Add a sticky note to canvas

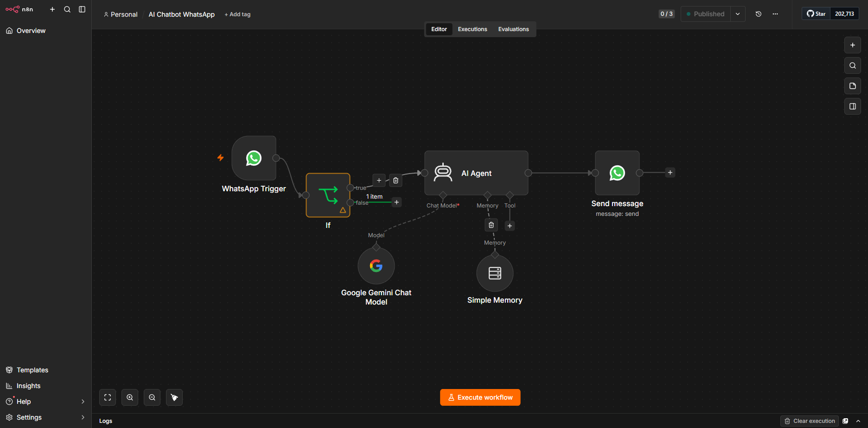pos(853,86)
